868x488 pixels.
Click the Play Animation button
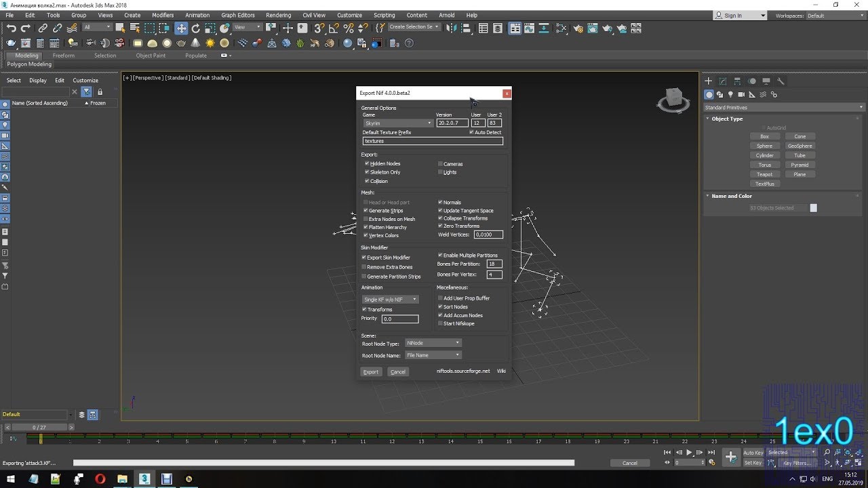click(x=689, y=452)
